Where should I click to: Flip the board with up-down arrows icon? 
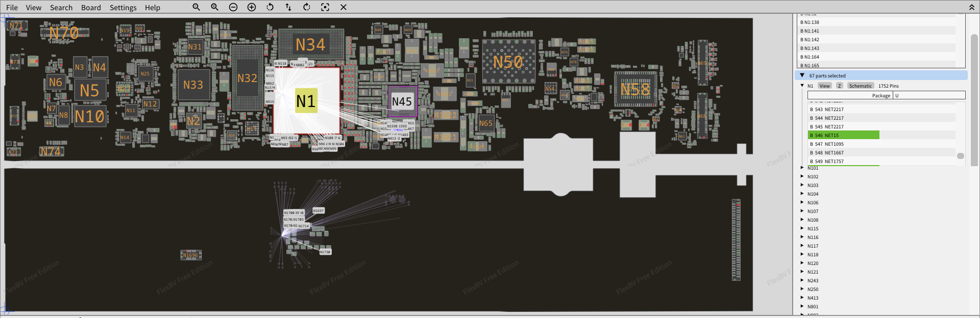288,7
